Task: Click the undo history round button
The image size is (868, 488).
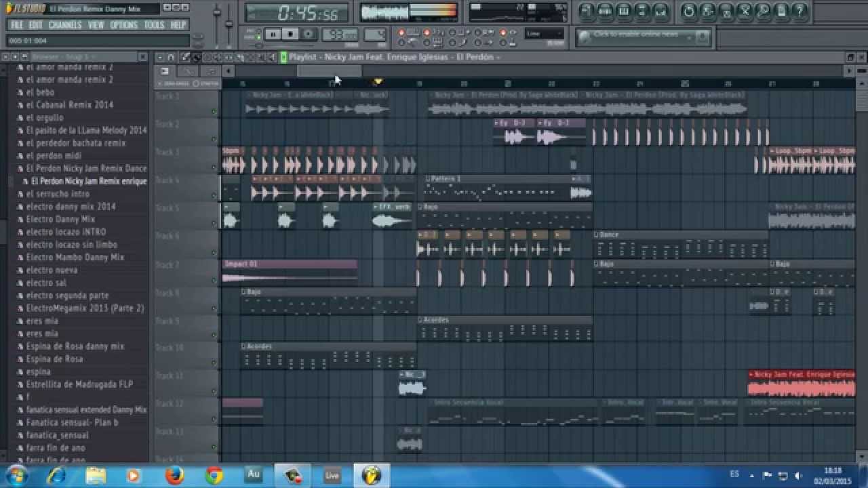Action: point(689,10)
